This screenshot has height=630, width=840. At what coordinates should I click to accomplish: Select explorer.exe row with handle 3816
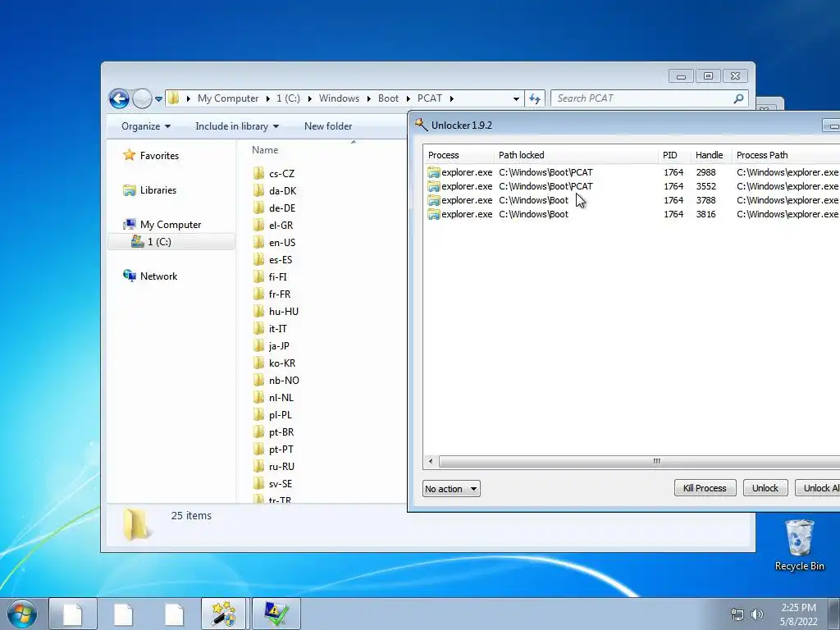point(632,214)
